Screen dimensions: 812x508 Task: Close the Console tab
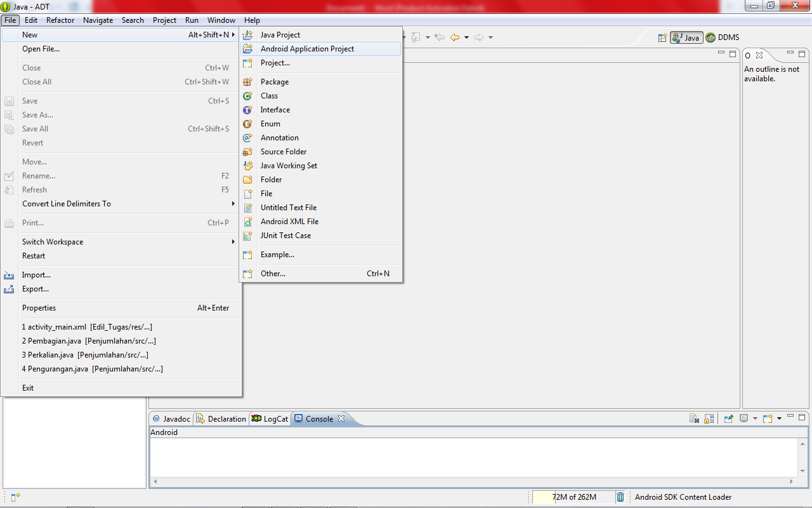tap(341, 418)
